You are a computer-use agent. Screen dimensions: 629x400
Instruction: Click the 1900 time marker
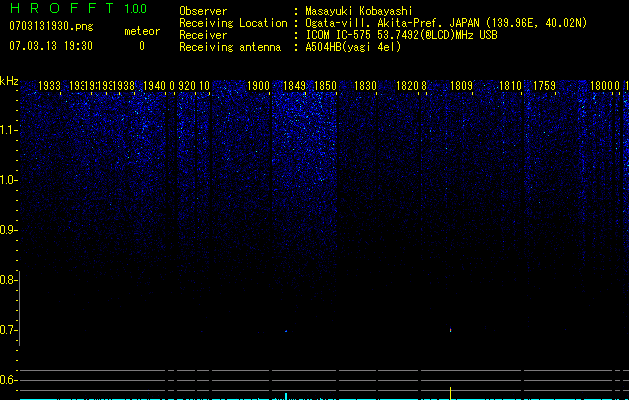point(258,86)
